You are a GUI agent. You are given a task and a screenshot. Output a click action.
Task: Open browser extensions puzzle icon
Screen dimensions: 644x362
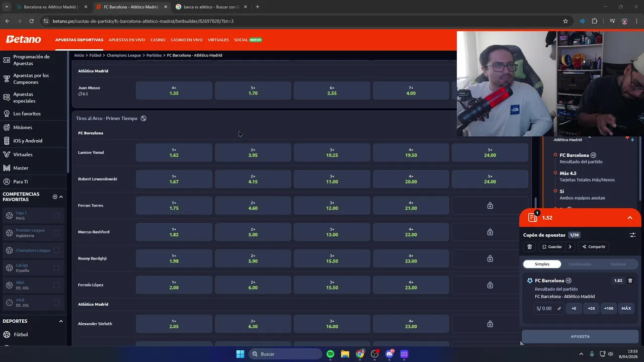[x=595, y=21]
